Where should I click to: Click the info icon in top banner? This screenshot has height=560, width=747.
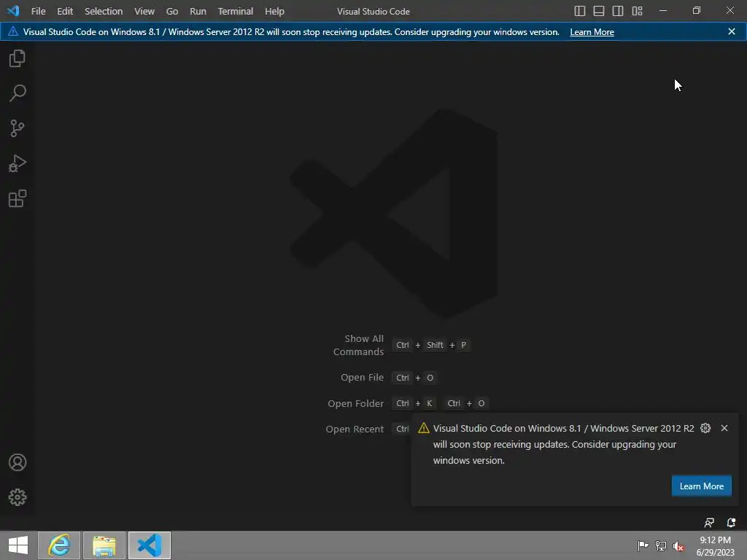13,31
